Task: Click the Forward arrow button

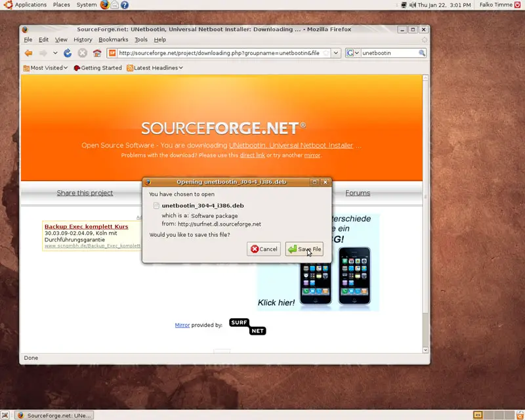Action: click(43, 53)
